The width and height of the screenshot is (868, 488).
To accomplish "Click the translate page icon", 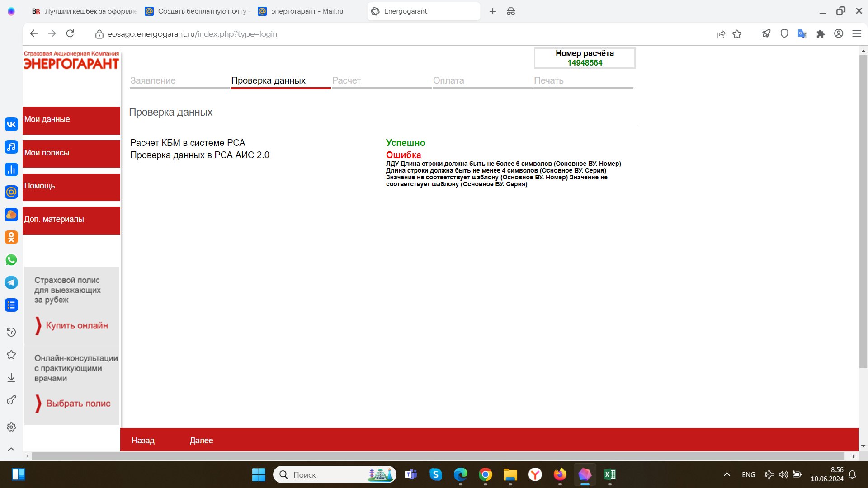I will tap(802, 34).
